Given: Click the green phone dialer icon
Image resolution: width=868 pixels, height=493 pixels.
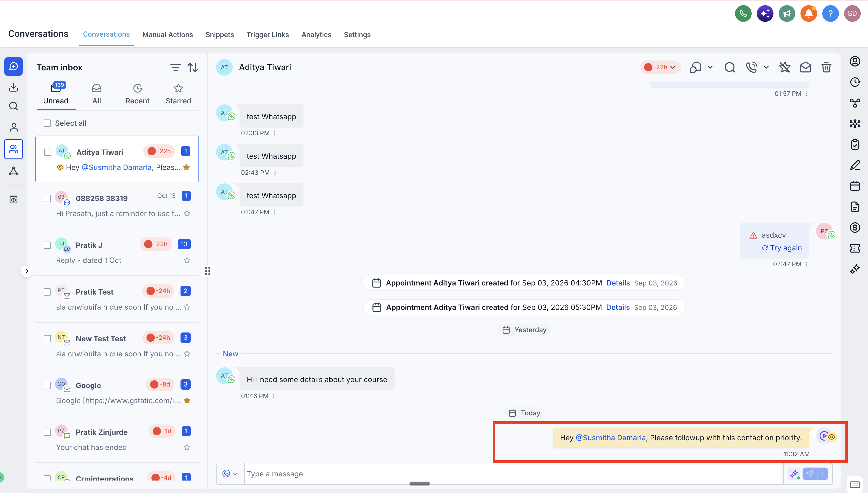Looking at the screenshot, I should (x=743, y=14).
